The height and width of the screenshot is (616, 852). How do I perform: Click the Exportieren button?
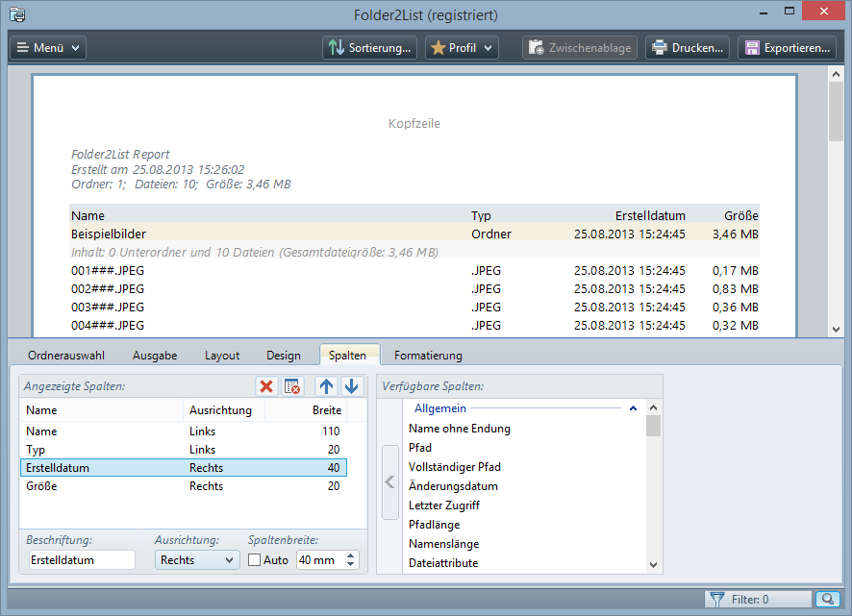point(787,47)
